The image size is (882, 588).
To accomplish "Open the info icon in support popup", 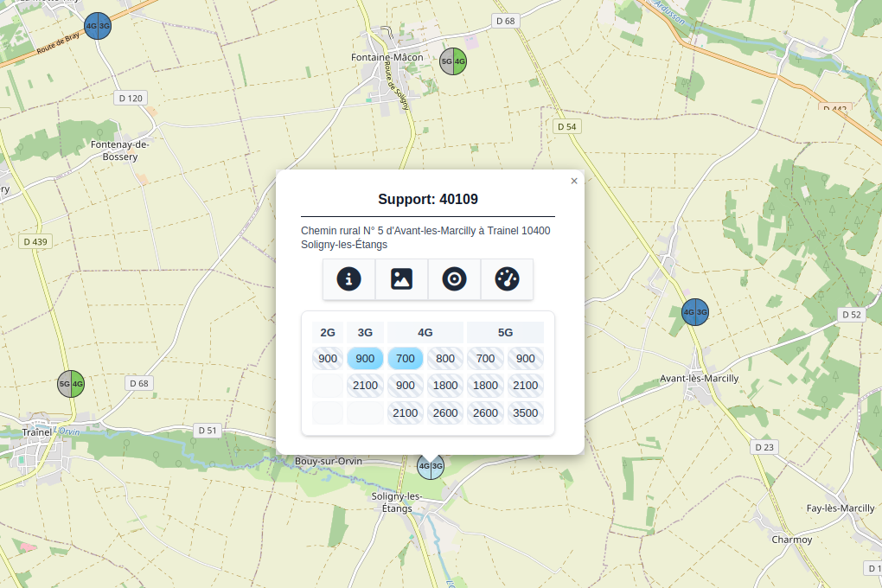I will [348, 279].
